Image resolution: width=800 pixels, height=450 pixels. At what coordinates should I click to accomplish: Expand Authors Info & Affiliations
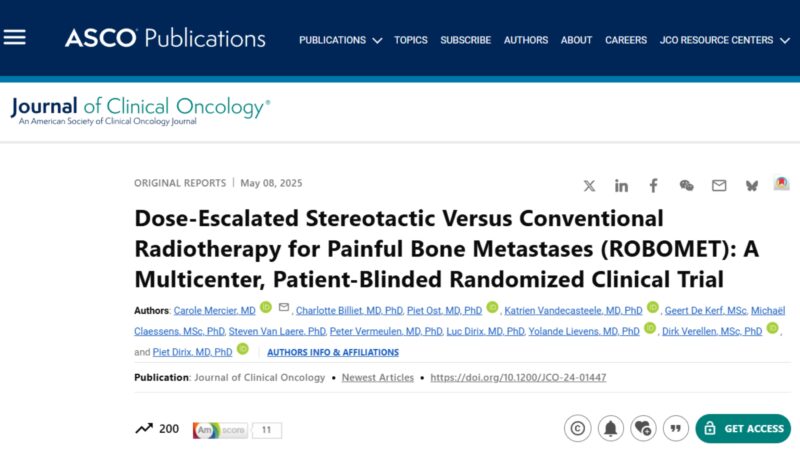(333, 352)
